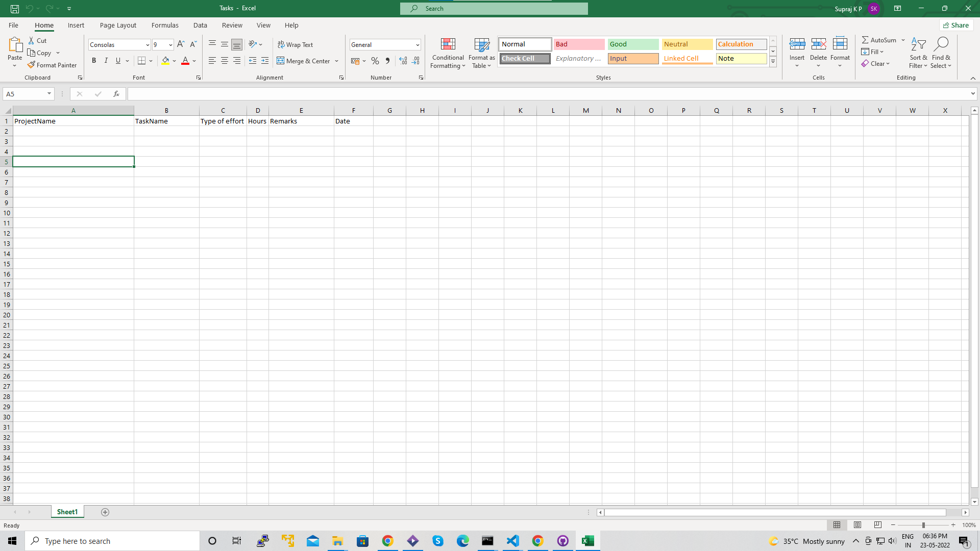Expand the Number Format dropdown showing General

click(418, 44)
